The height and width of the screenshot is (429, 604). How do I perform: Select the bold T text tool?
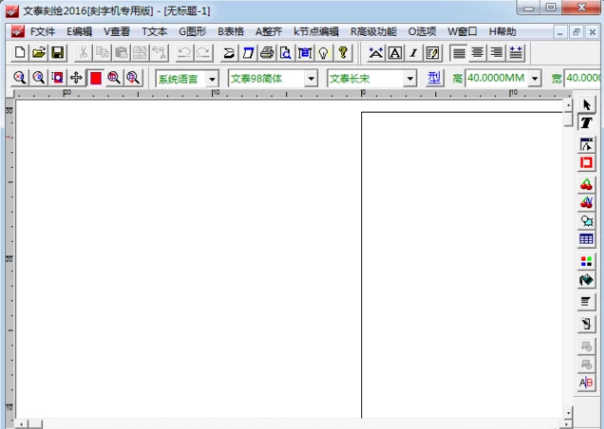coord(586,123)
